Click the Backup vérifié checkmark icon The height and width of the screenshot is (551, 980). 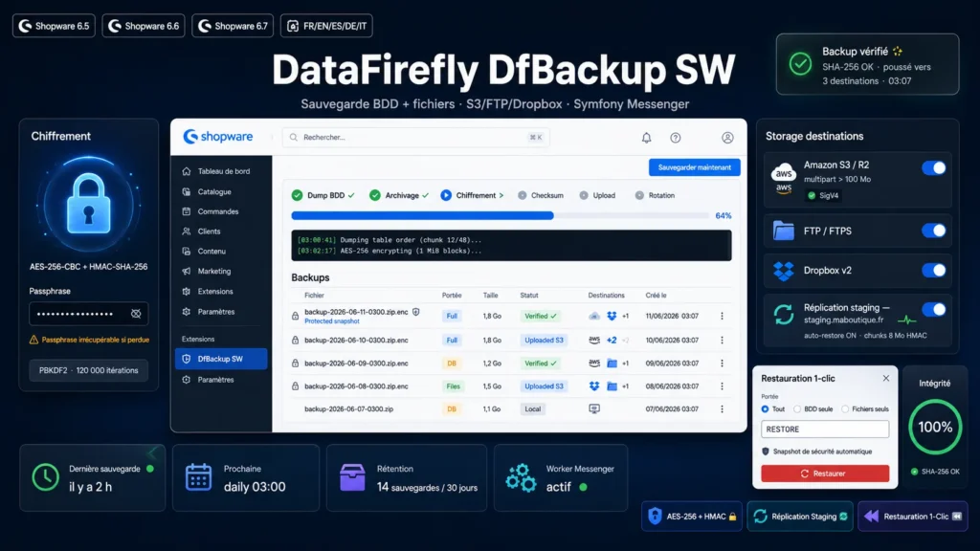pyautogui.click(x=800, y=64)
